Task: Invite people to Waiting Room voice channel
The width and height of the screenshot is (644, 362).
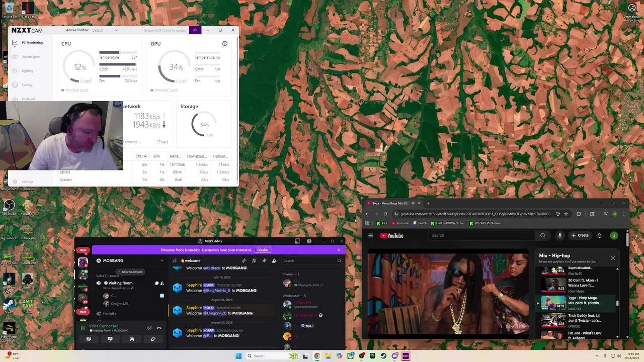Action: 162,283
